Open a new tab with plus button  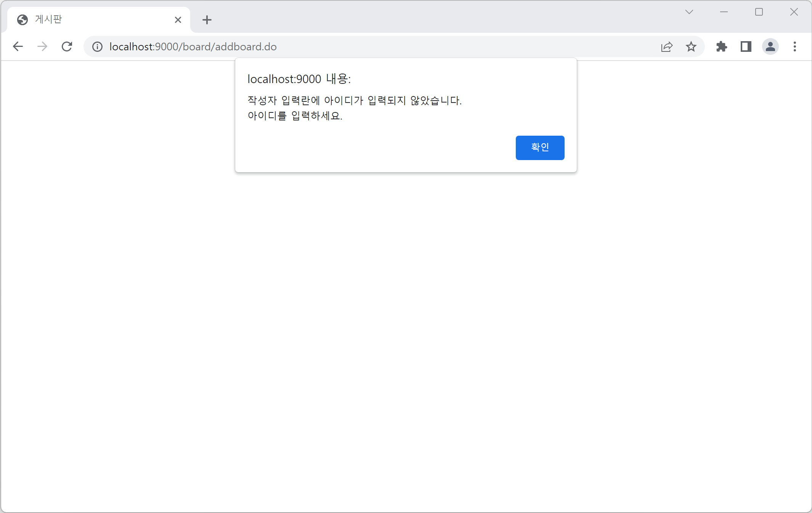click(x=207, y=20)
